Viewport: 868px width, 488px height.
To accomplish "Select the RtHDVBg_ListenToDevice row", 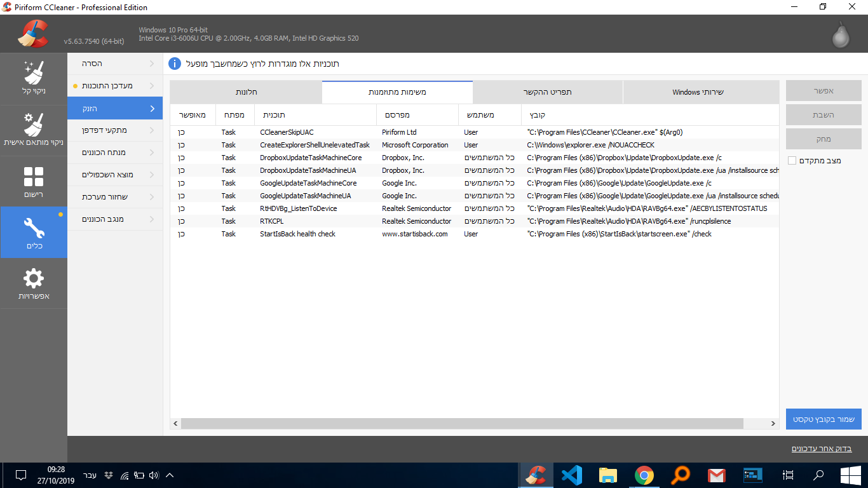I will [x=475, y=208].
